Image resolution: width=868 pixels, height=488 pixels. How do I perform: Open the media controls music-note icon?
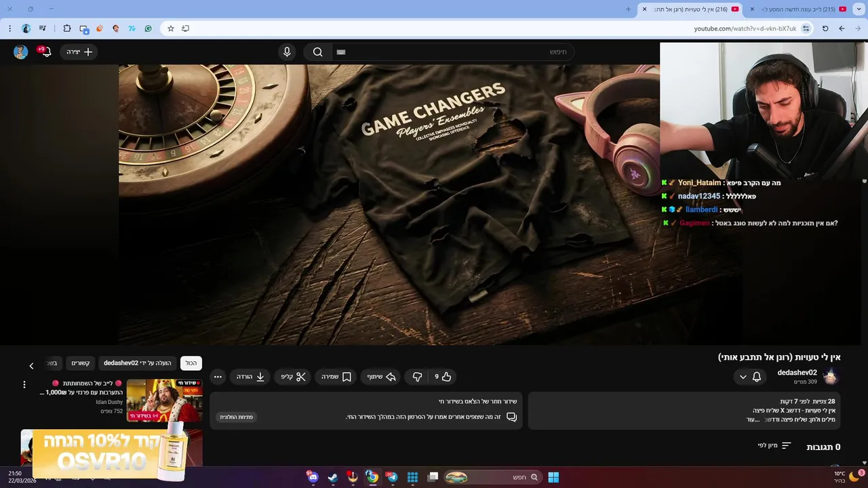[x=43, y=28]
